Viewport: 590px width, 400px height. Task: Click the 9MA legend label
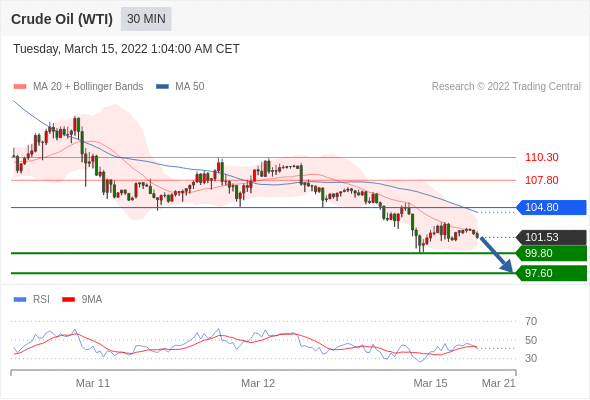point(92,300)
